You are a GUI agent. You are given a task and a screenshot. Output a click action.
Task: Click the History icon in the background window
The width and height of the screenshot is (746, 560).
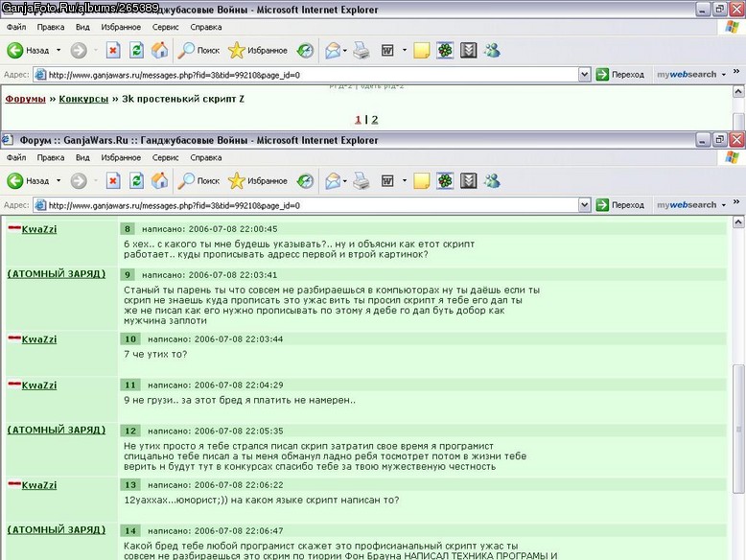click(305, 50)
